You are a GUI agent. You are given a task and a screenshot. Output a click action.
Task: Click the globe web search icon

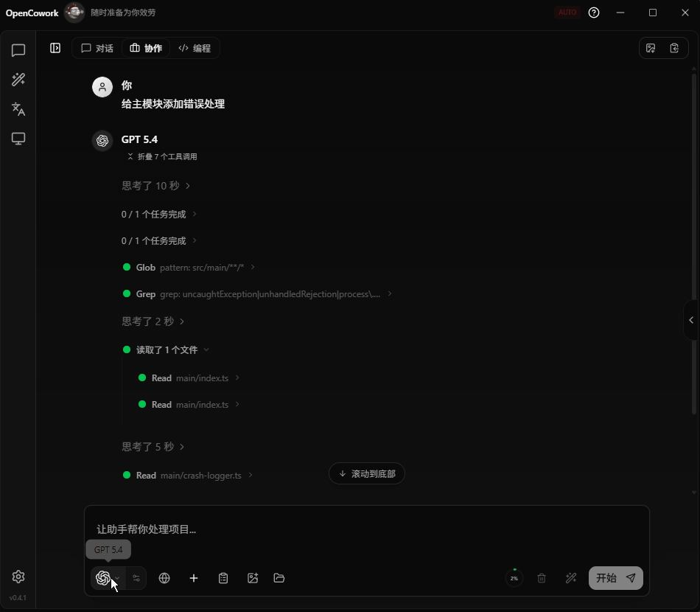click(164, 578)
